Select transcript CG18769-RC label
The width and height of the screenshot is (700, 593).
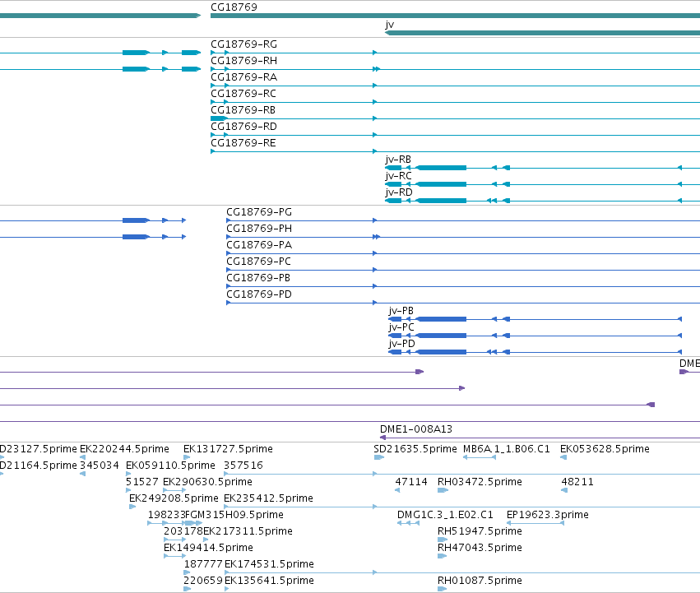pyautogui.click(x=243, y=94)
